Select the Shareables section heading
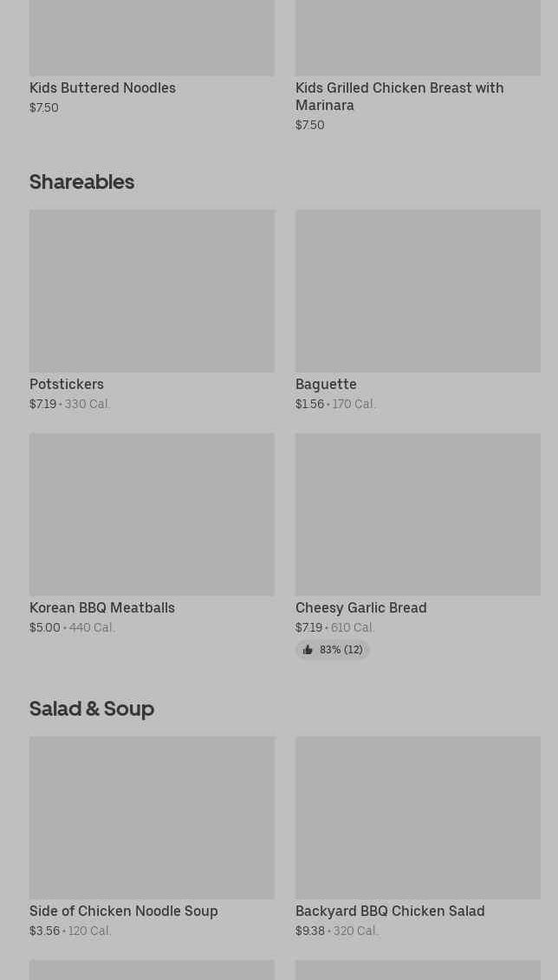 pos(81,182)
